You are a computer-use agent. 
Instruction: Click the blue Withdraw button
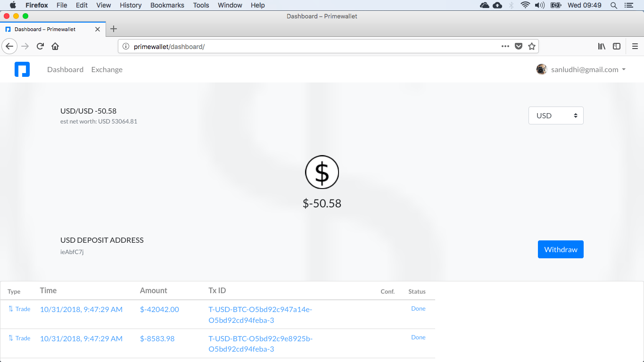point(561,249)
